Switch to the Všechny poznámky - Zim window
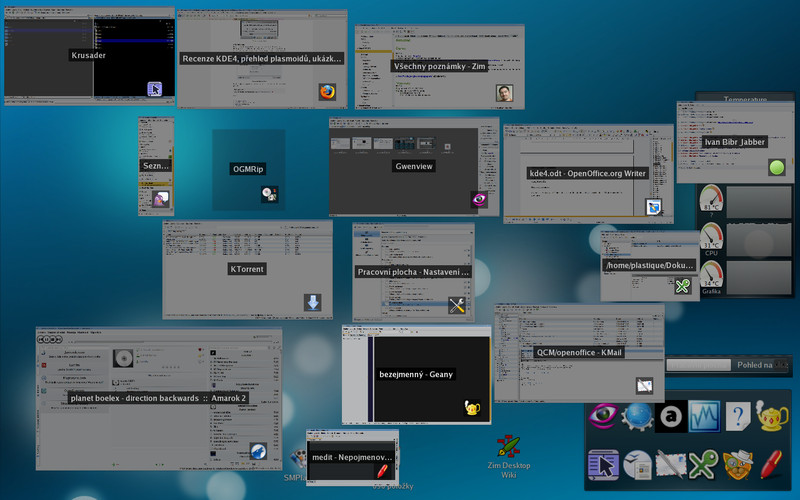 (x=439, y=67)
